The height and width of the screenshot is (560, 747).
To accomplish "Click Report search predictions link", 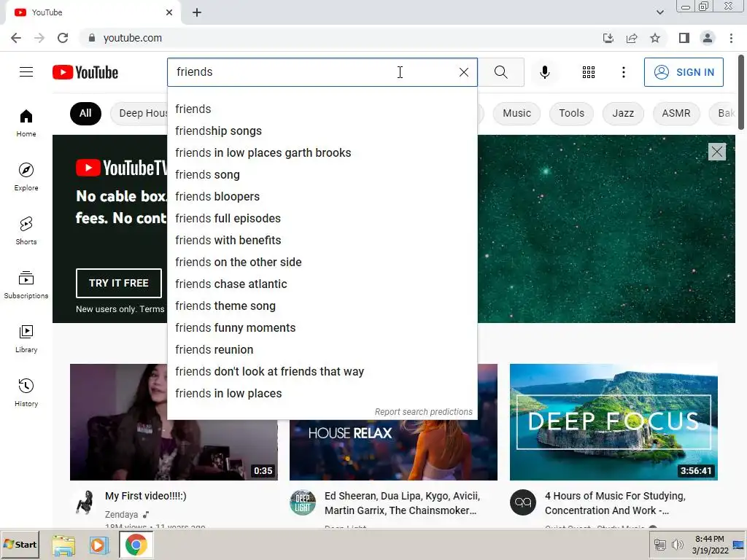I will tap(424, 412).
